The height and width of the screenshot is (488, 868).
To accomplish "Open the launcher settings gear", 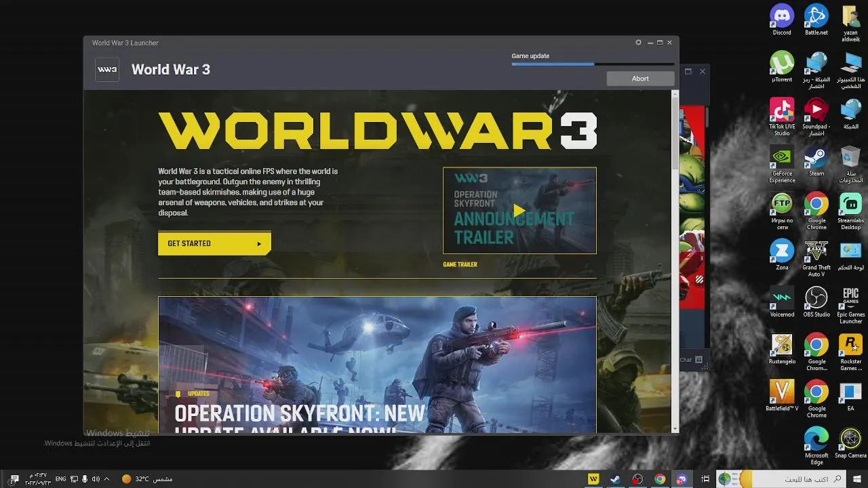I will 638,42.
